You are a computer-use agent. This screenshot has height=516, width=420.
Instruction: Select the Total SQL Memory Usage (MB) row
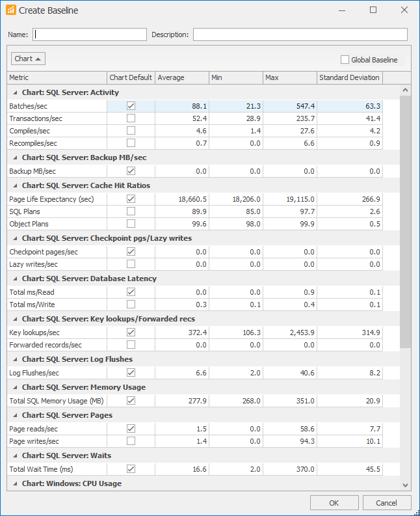194,401
